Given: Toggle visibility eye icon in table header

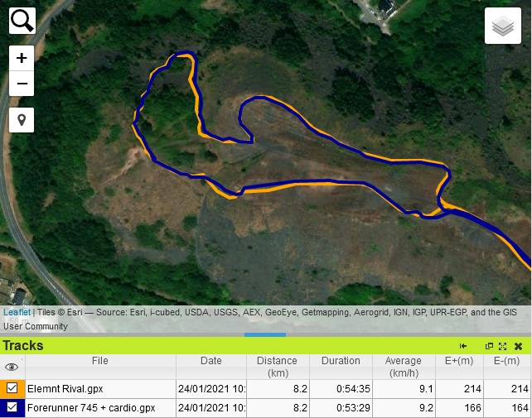Looking at the screenshot, I should (12, 367).
